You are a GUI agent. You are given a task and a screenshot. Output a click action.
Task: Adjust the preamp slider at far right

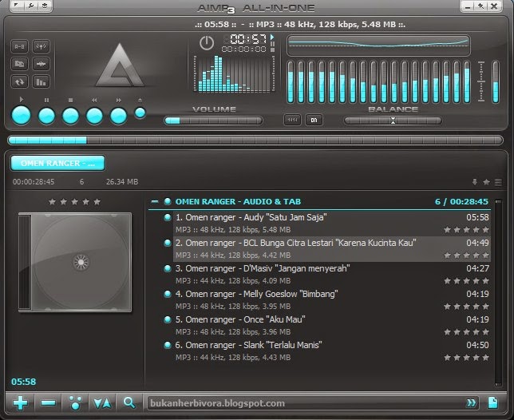[496, 82]
